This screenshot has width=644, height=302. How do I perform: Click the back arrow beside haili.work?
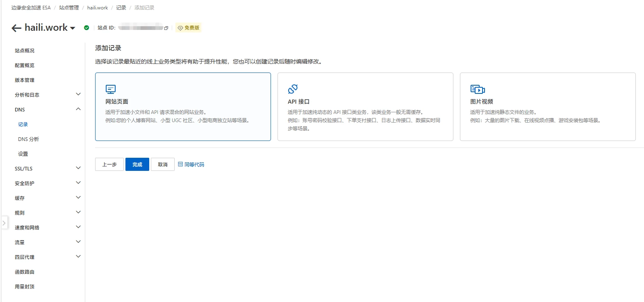click(16, 28)
